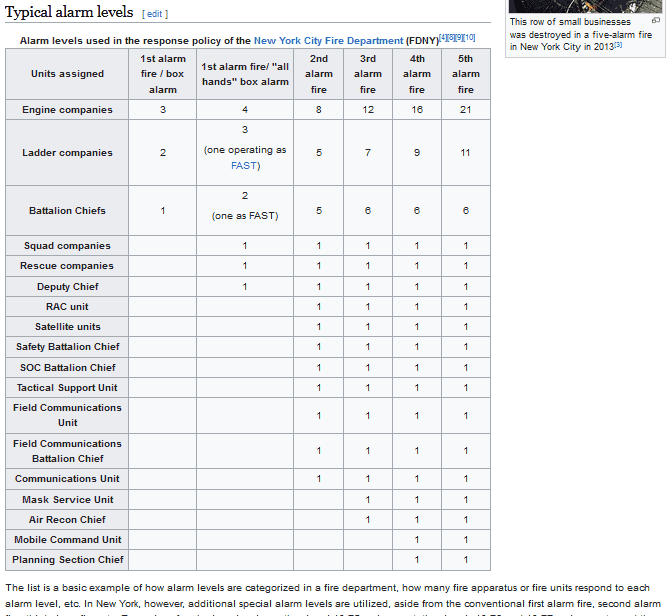Click the 'Typical alarm levels' heading

click(x=69, y=12)
